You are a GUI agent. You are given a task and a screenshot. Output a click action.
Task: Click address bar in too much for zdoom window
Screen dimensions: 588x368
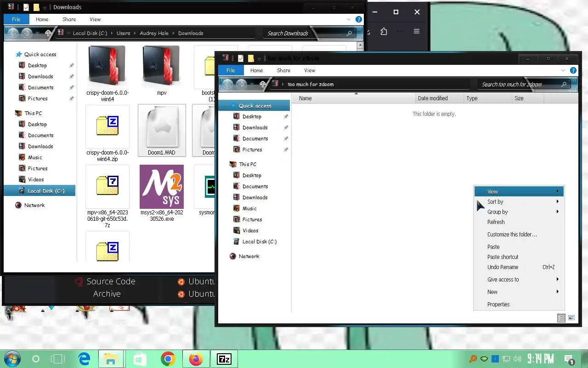click(x=370, y=84)
